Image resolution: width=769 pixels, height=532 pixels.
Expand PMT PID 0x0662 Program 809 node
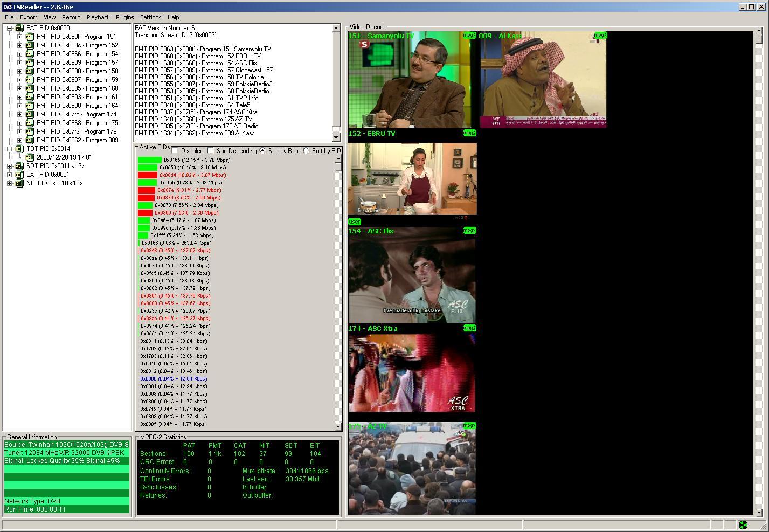point(19,140)
